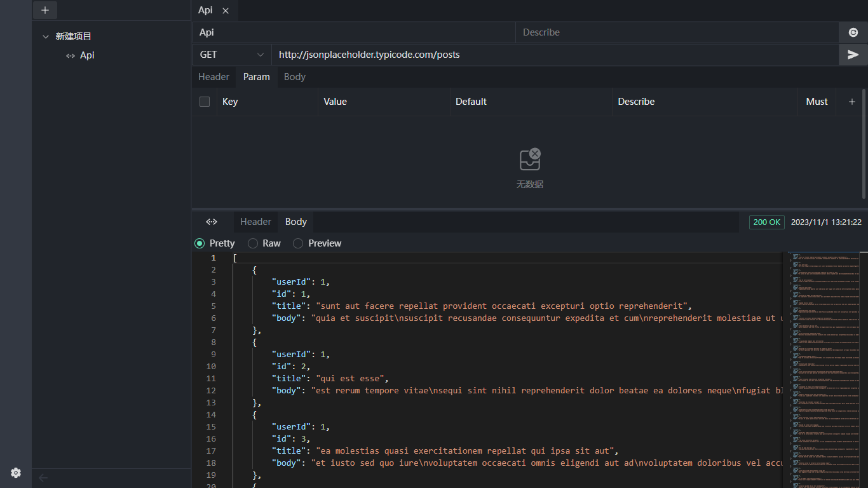Click the "id": 1 line in response

click(x=291, y=294)
